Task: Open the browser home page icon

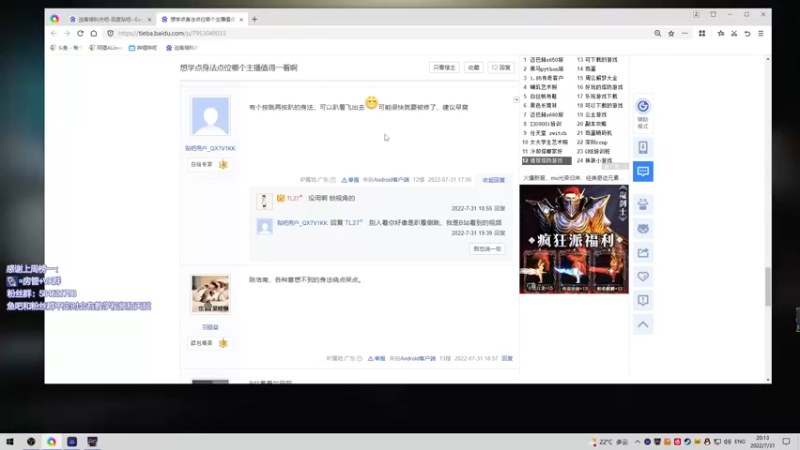Action: (x=94, y=33)
